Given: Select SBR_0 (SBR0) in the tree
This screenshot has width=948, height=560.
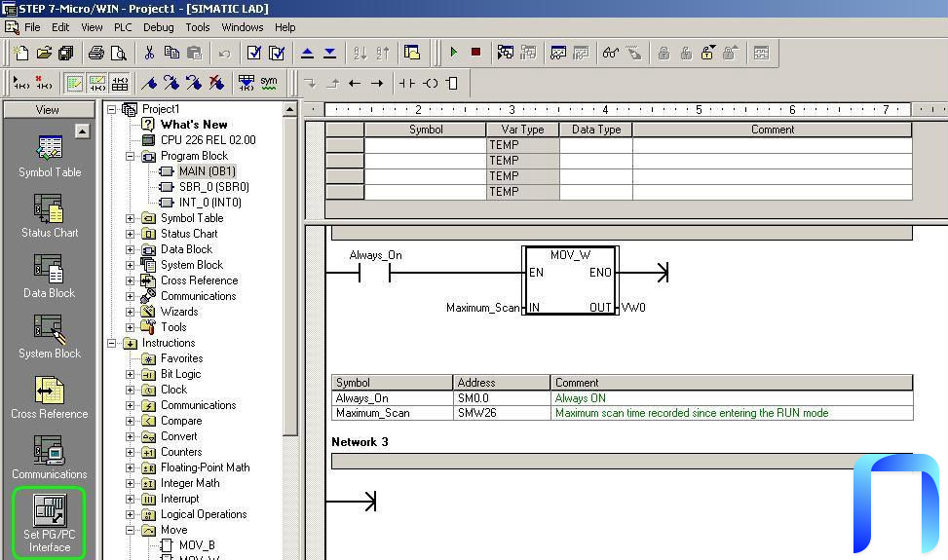Looking at the screenshot, I should tap(214, 187).
